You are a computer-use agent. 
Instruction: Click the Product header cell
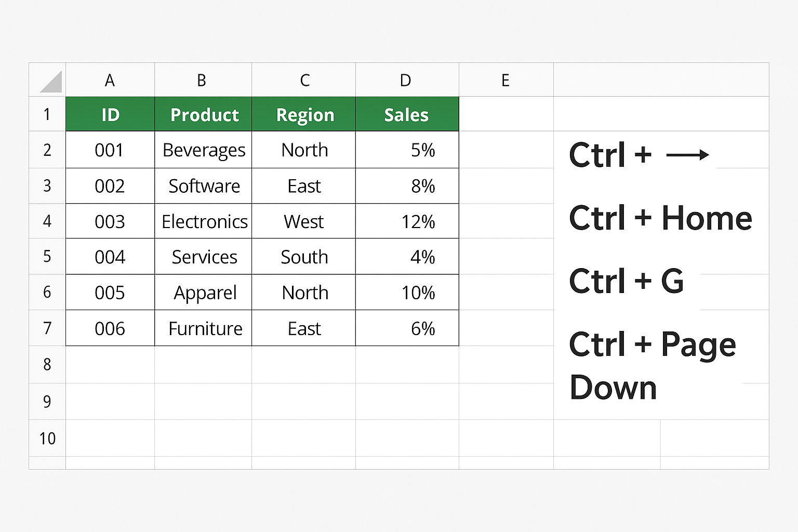click(203, 114)
